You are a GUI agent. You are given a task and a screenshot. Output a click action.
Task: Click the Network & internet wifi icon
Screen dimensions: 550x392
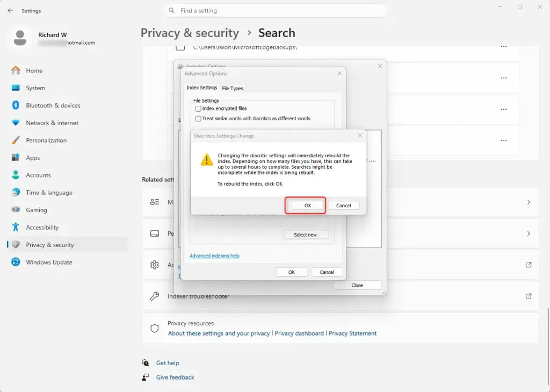coord(16,123)
